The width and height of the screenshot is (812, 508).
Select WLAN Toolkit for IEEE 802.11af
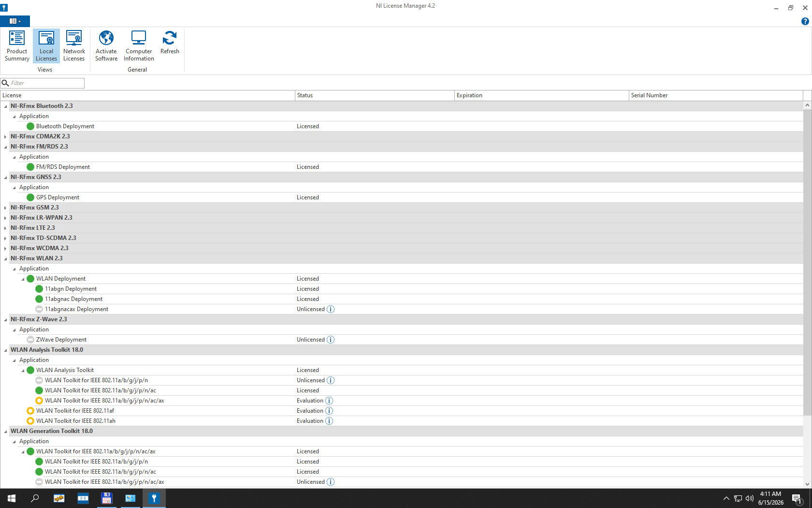[x=75, y=411]
